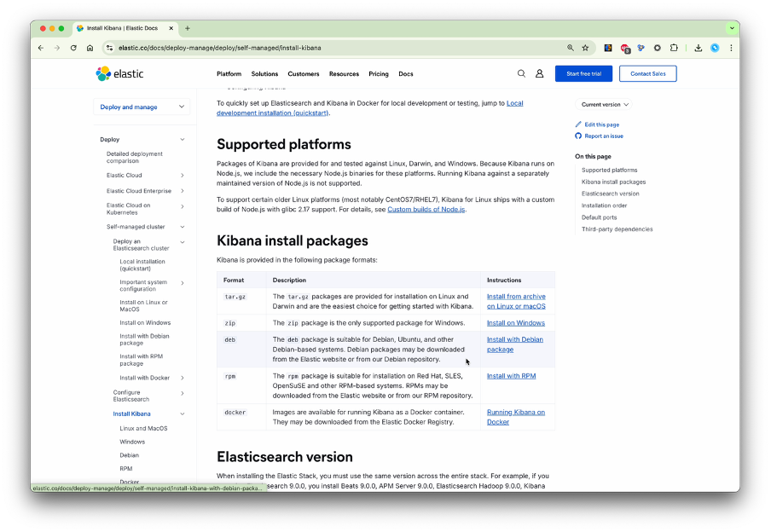Close the Install Kibana tab
Image resolution: width=771 pixels, height=532 pixels.
click(171, 28)
